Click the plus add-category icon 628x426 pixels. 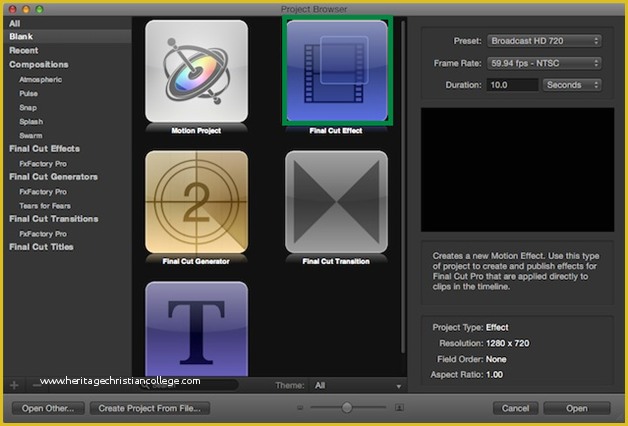[x=14, y=385]
